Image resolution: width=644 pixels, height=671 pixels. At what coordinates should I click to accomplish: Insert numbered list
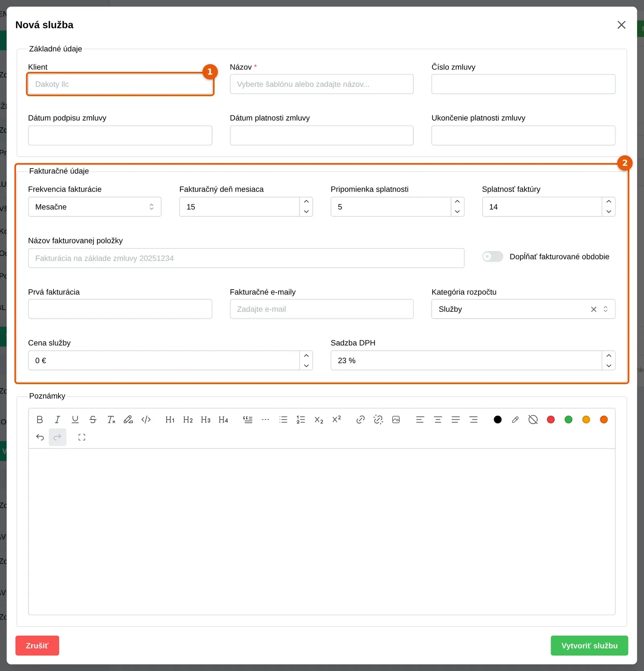pyautogui.click(x=301, y=420)
